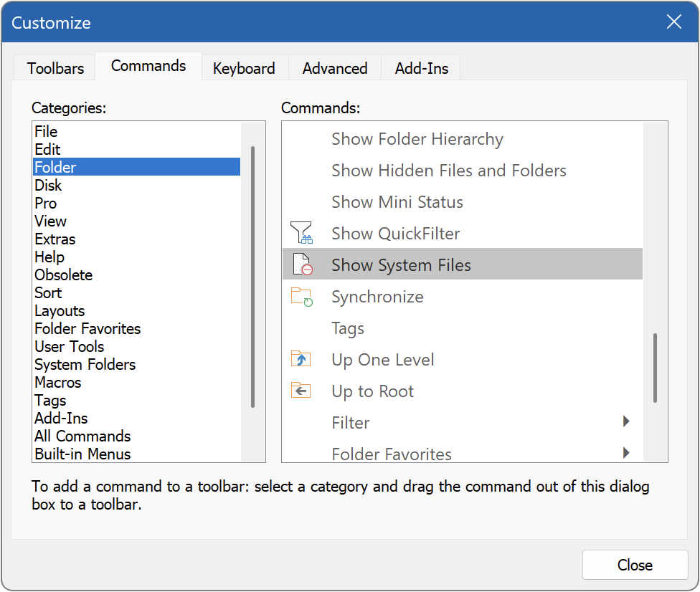Expand the Folder Favorites submenu arrow
The width and height of the screenshot is (700, 592).
point(625,454)
